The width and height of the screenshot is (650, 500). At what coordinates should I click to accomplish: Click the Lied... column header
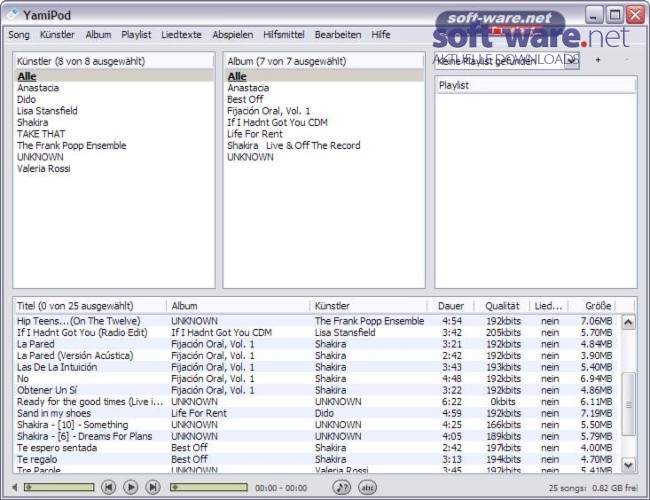[549, 306]
